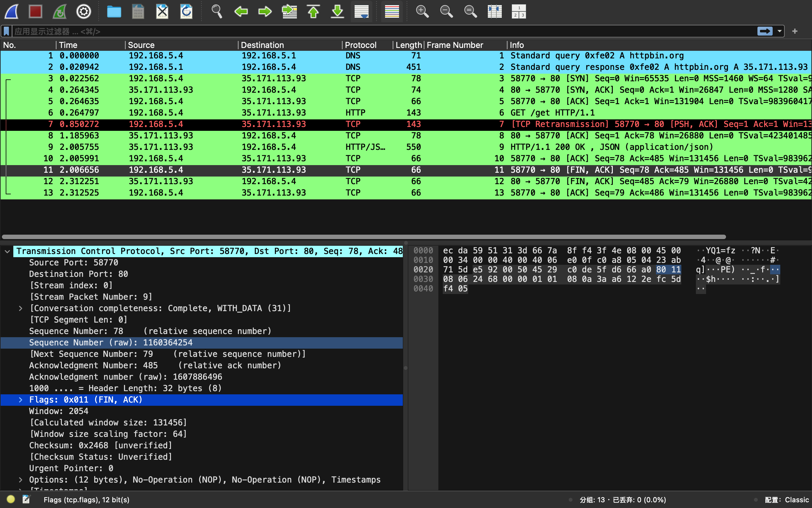Expand Conversation completeness node

pyautogui.click(x=21, y=308)
